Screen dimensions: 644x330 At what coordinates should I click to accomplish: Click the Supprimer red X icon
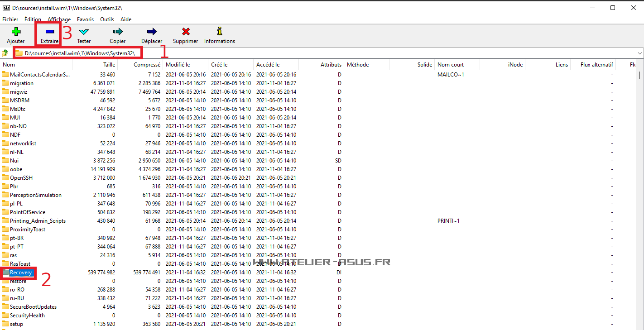click(x=186, y=32)
